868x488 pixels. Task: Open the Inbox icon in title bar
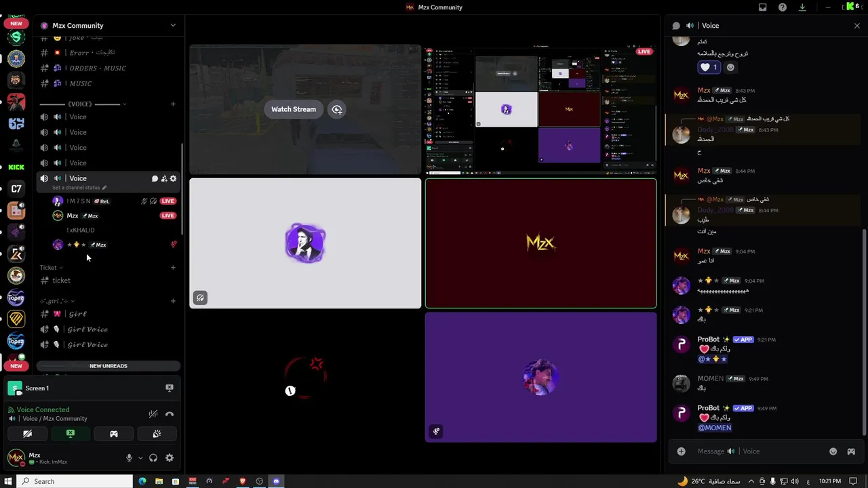coord(762,7)
